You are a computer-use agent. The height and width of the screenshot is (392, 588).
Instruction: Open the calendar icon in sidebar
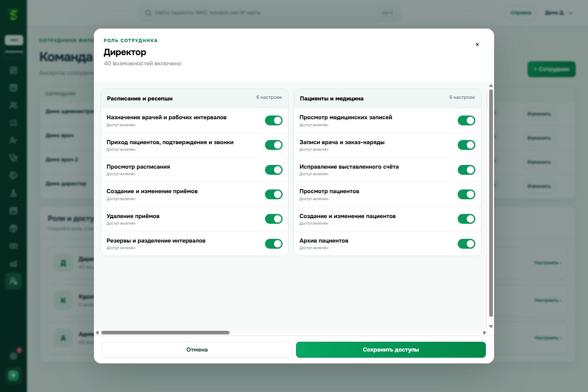tap(13, 88)
